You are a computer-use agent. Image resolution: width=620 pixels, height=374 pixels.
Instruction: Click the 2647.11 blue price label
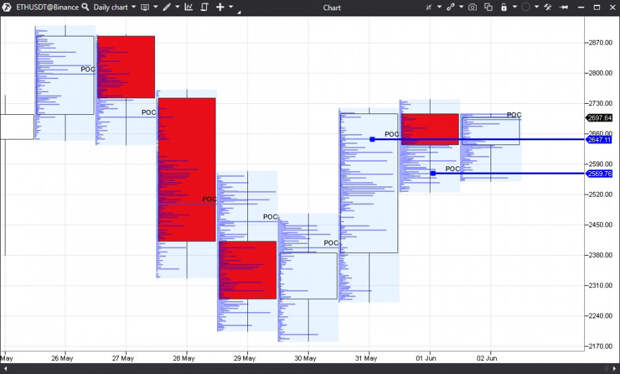coord(599,140)
